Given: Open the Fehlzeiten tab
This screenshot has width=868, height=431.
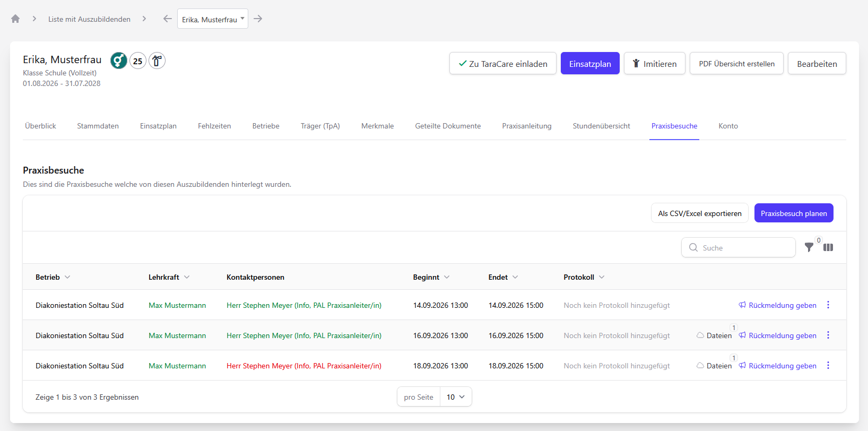Looking at the screenshot, I should (x=214, y=126).
